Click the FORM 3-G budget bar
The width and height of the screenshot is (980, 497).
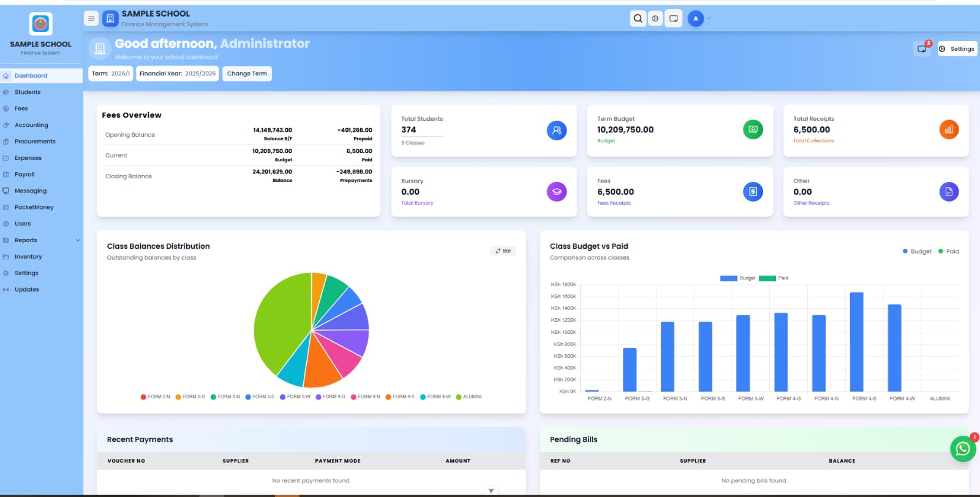point(630,370)
